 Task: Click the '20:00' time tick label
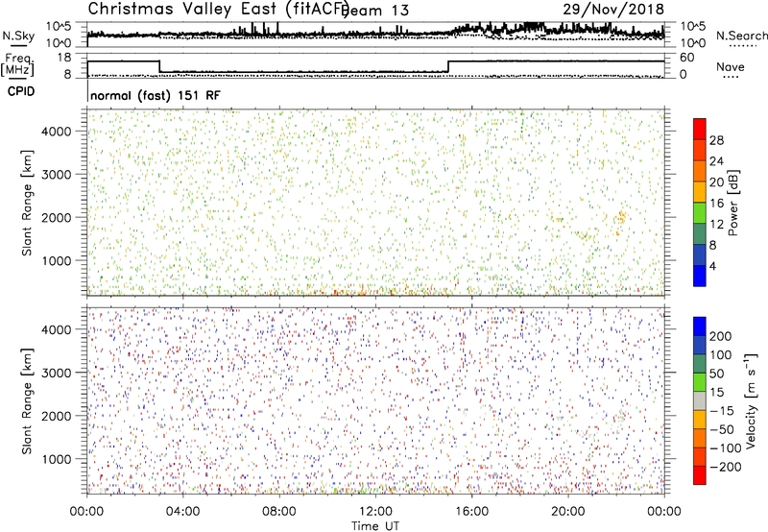(x=567, y=512)
